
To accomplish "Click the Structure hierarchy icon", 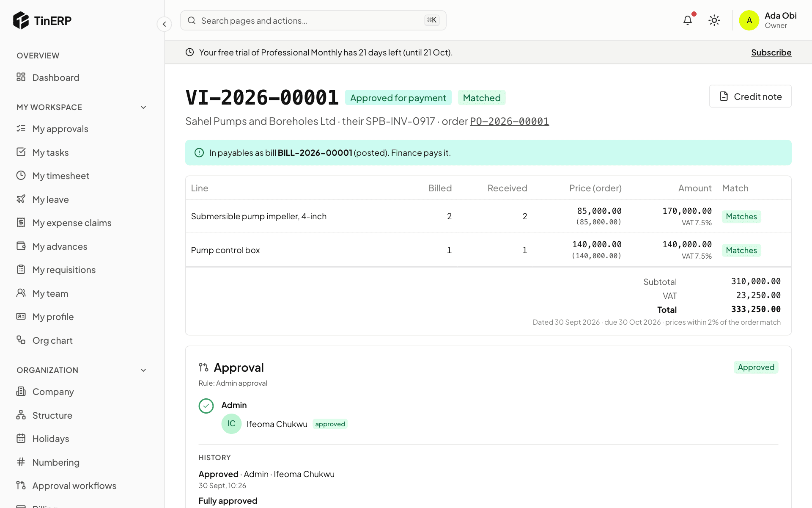I will coord(21,415).
